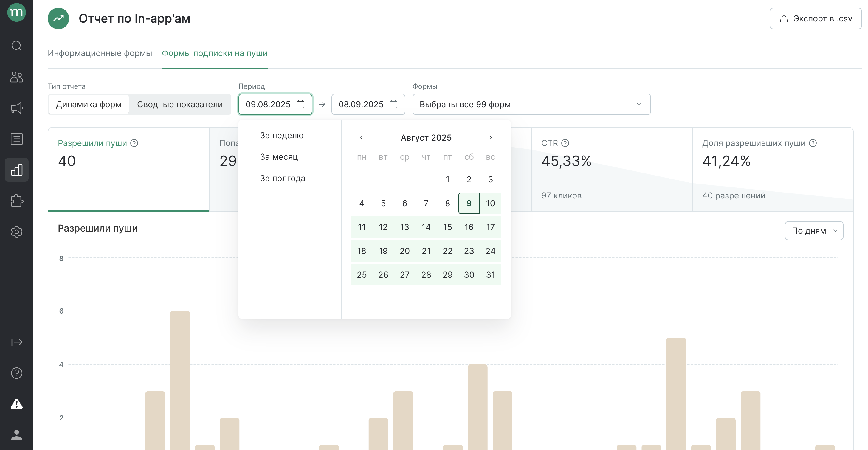Select August 28 in calendar

coord(426,275)
